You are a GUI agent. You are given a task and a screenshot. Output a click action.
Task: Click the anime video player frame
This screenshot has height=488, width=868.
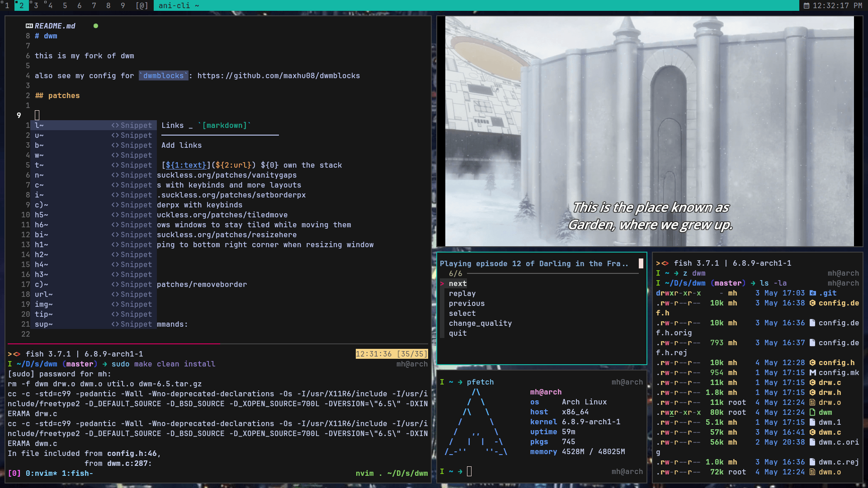(x=649, y=131)
